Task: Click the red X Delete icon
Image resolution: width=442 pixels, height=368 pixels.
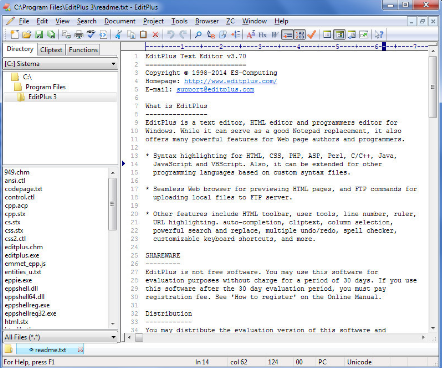Action: tap(155, 34)
